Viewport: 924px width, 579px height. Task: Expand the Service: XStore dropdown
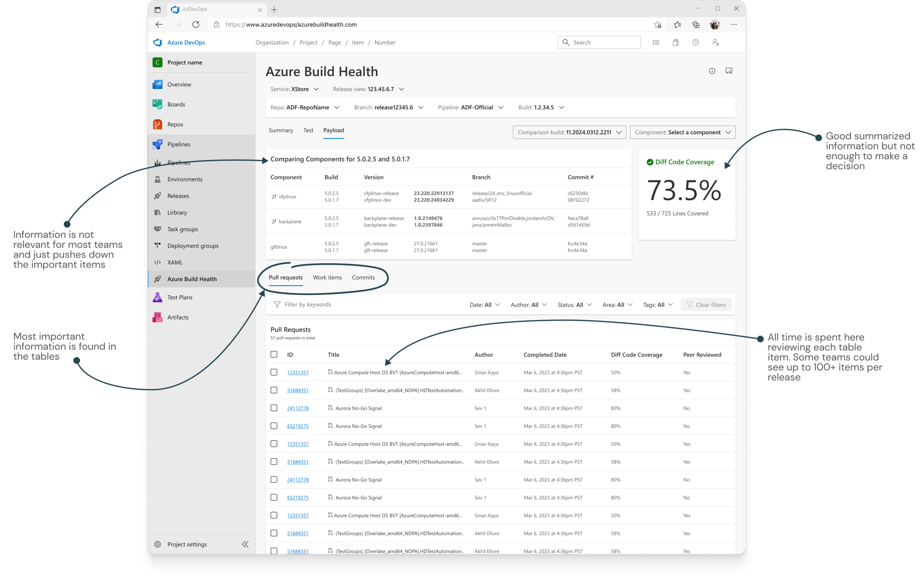coord(295,89)
